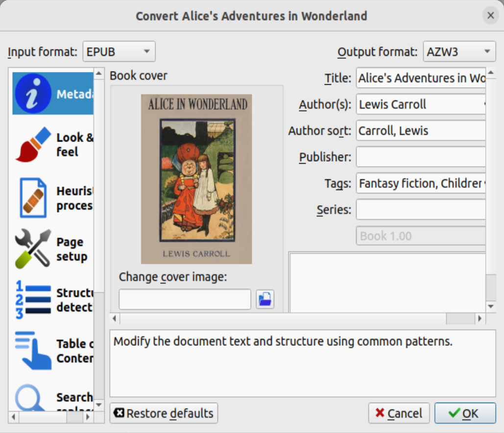The height and width of the screenshot is (433, 504).
Task: Open the Input format dropdown
Action: 119,51
